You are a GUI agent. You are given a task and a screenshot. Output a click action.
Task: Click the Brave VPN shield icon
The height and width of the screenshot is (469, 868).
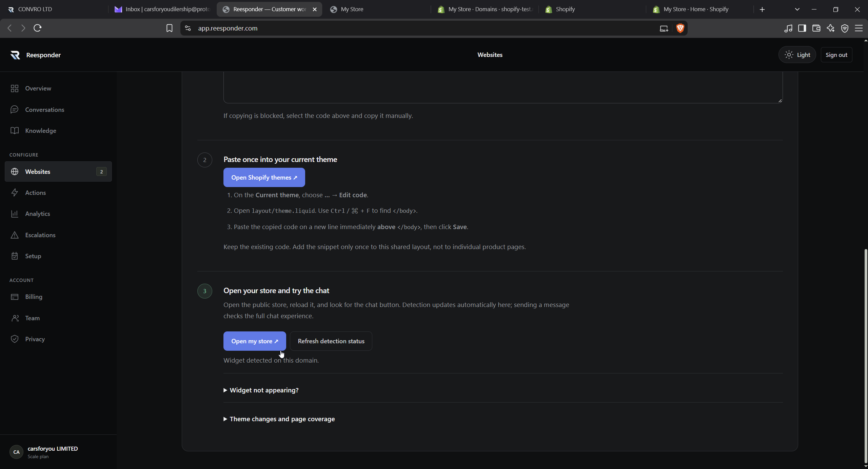pos(845,28)
